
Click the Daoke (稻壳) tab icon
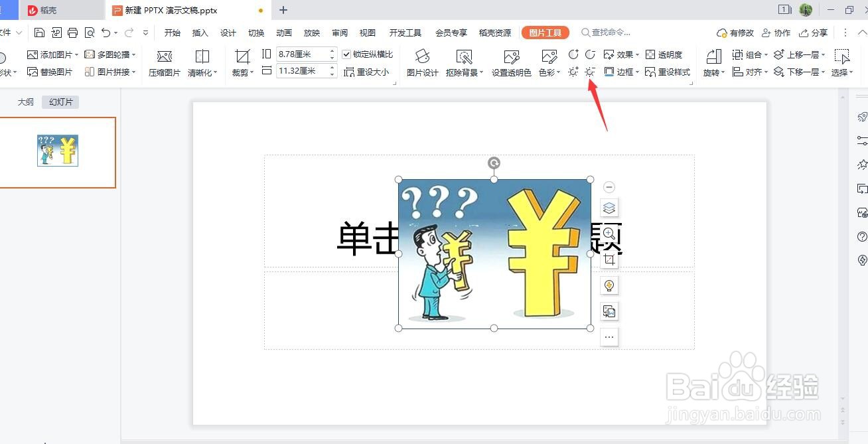(x=33, y=10)
